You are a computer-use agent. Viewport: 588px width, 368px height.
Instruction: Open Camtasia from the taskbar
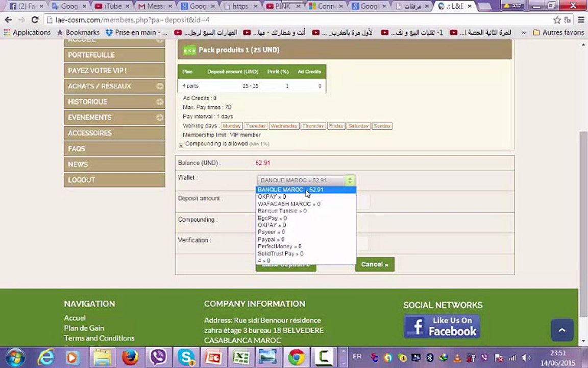[324, 357]
